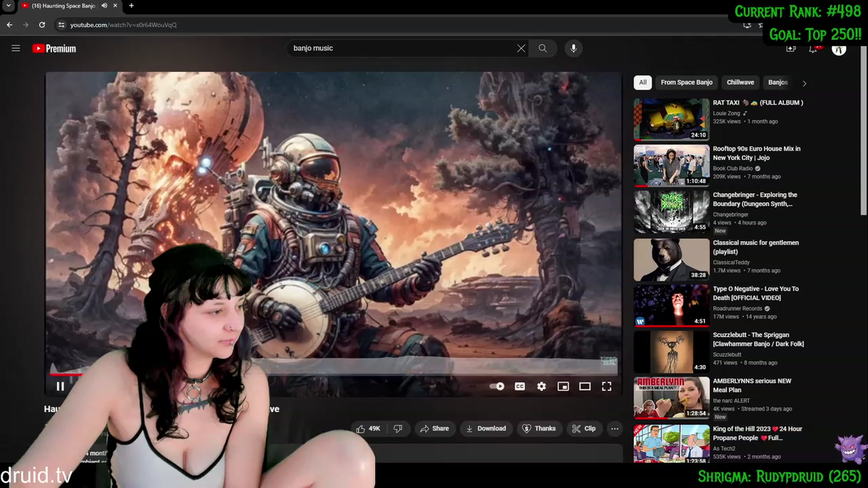This screenshot has height=488, width=868.
Task: Open the account avatar menu
Action: [839, 50]
